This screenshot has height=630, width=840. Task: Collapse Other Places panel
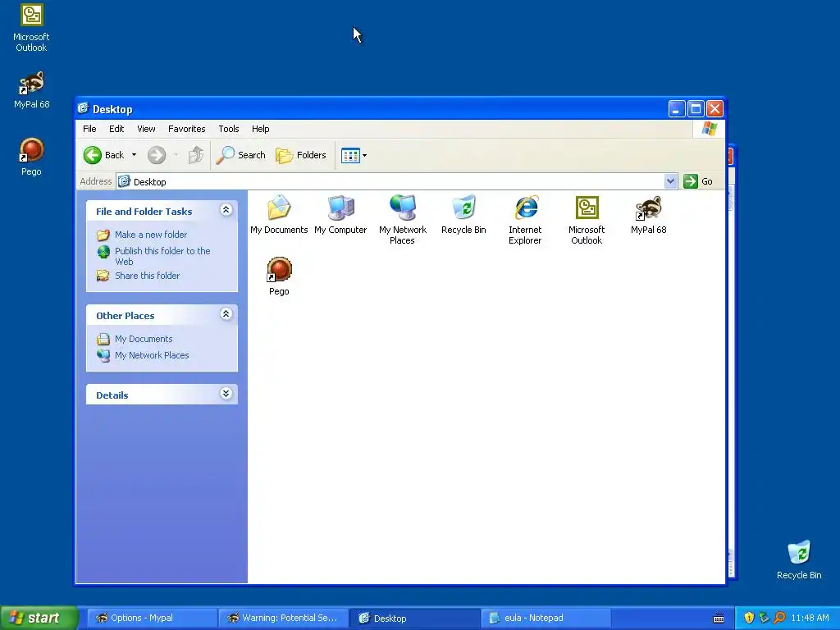point(226,314)
